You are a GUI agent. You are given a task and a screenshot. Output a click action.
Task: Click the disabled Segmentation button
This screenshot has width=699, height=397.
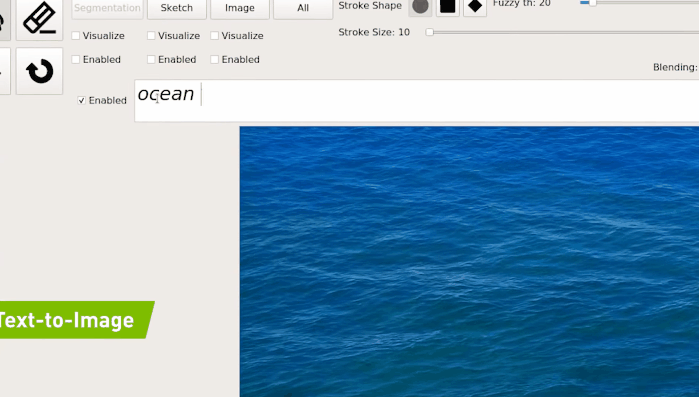pyautogui.click(x=107, y=8)
